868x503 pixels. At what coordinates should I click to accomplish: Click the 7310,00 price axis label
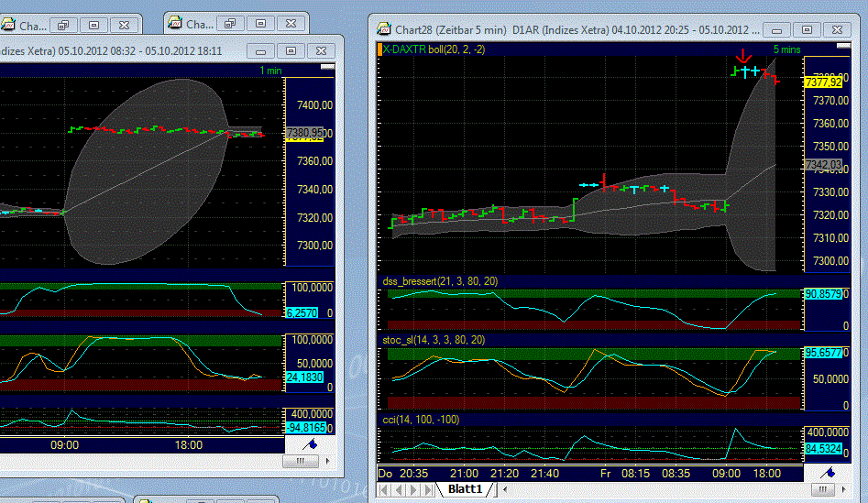point(831,238)
